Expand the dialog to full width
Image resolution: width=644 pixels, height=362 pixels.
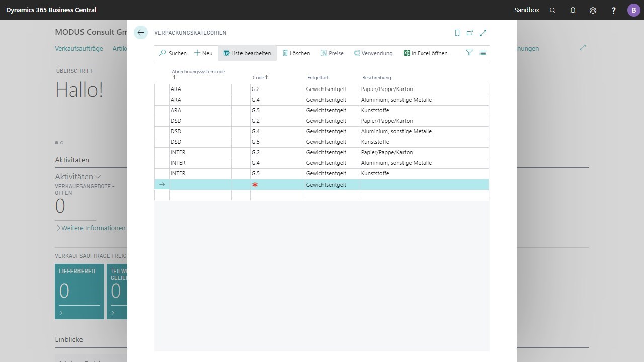point(483,33)
